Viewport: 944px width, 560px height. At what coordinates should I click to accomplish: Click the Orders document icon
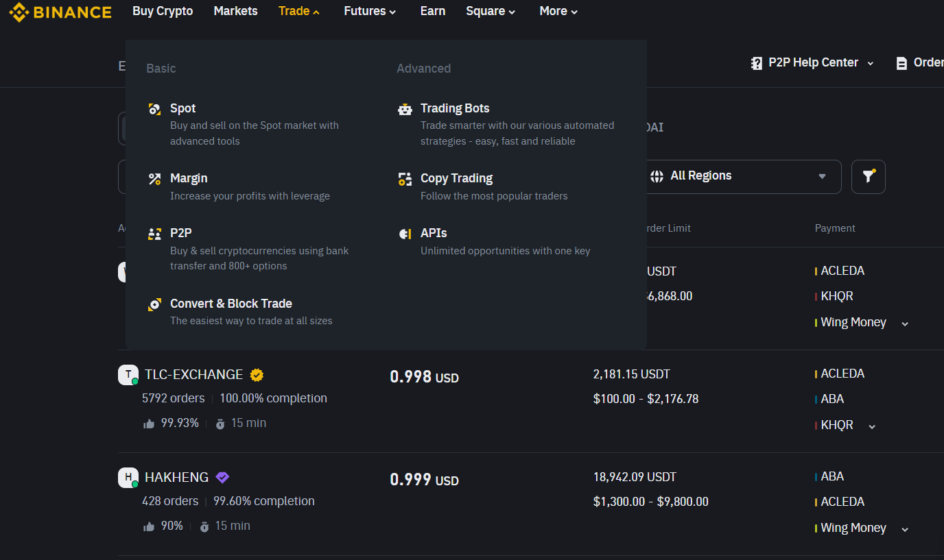(x=901, y=63)
